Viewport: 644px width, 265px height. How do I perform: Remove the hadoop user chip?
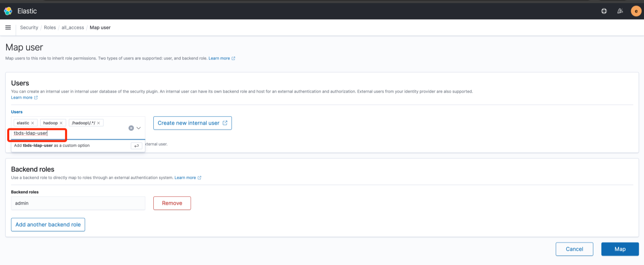(61, 123)
